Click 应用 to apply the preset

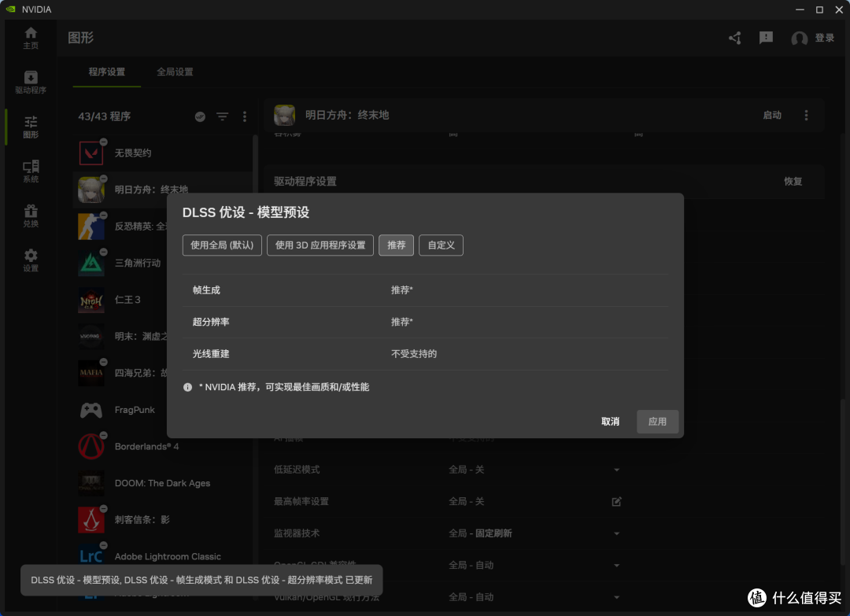657,422
